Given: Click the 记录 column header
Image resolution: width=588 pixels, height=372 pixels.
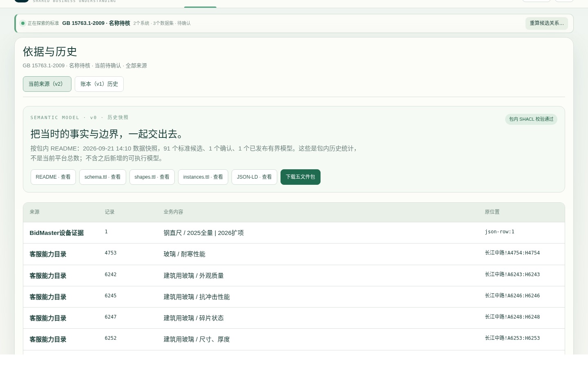Looking at the screenshot, I should (110, 212).
